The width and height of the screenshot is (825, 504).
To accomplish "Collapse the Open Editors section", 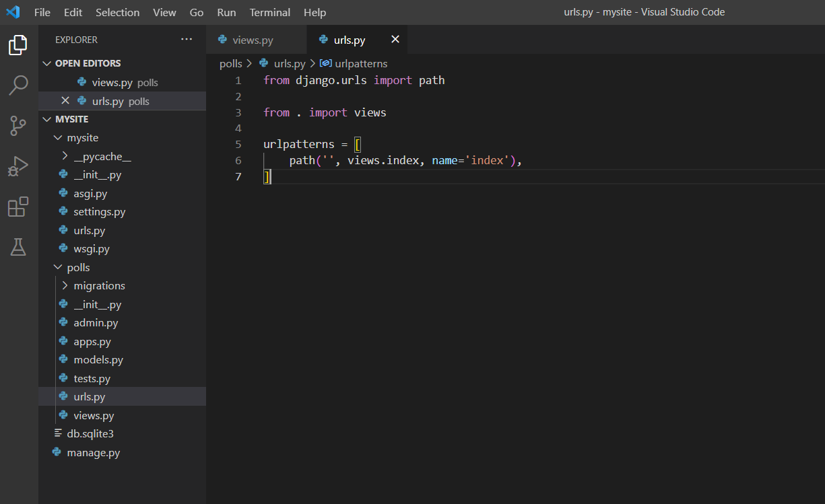I will 46,63.
